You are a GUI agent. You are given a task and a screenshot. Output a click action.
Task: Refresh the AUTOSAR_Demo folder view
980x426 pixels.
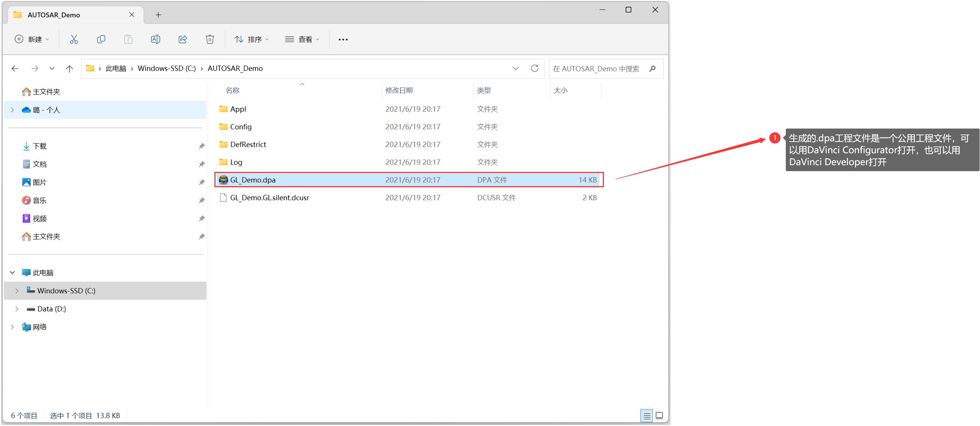534,68
